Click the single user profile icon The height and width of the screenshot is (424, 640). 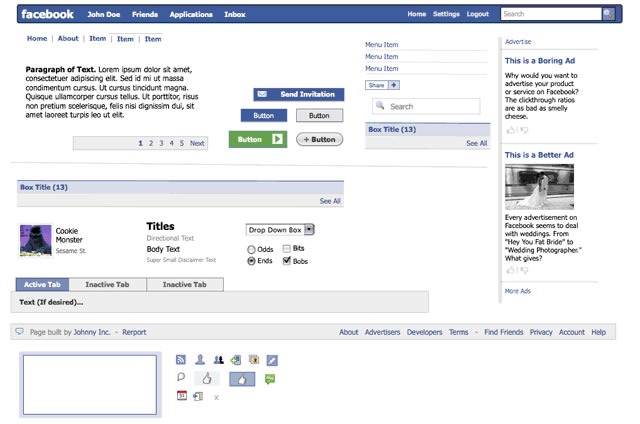pos(200,359)
